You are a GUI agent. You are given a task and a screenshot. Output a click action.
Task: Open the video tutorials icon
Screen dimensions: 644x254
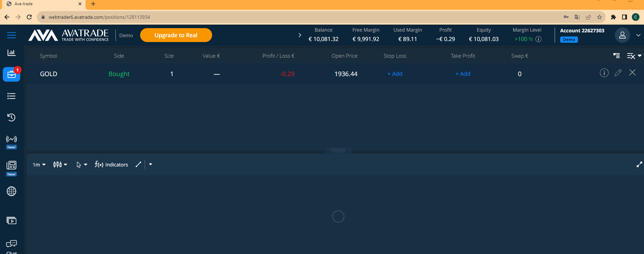pyautogui.click(x=11, y=221)
